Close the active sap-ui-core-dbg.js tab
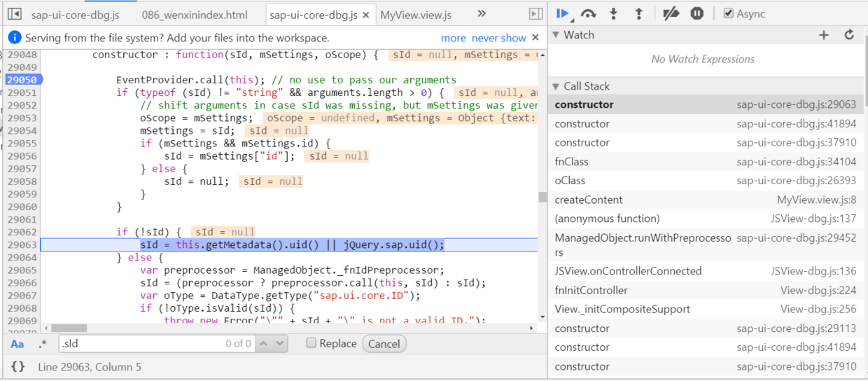This screenshot has width=868, height=381. coord(365,15)
